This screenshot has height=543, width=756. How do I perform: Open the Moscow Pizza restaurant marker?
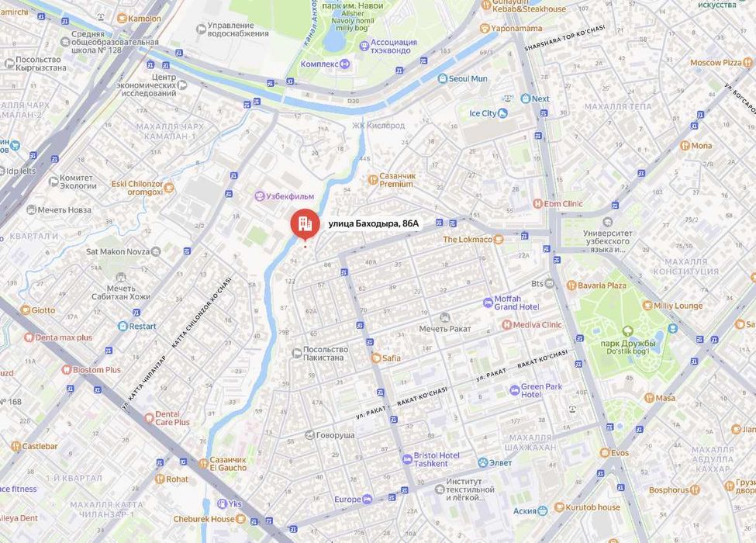click(747, 62)
